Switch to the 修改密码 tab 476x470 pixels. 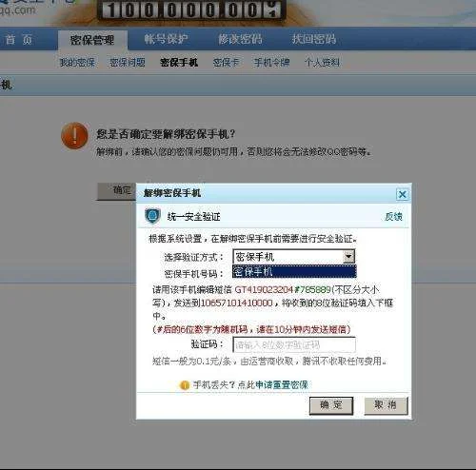240,39
